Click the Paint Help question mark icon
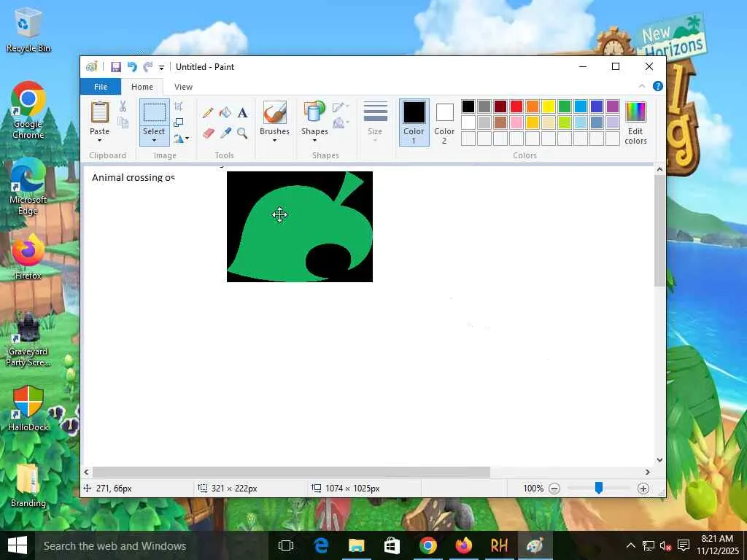 657,86
